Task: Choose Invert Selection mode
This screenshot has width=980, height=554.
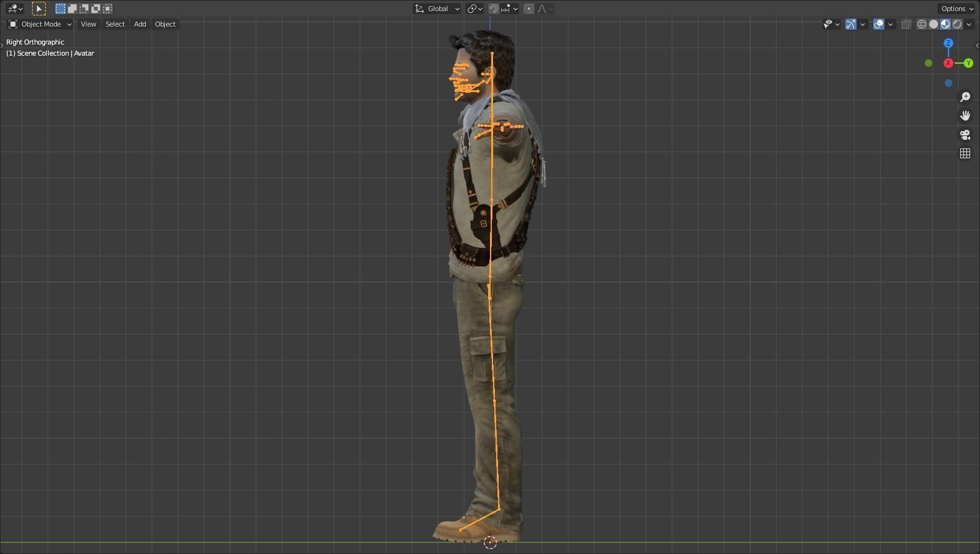Action: 96,9
